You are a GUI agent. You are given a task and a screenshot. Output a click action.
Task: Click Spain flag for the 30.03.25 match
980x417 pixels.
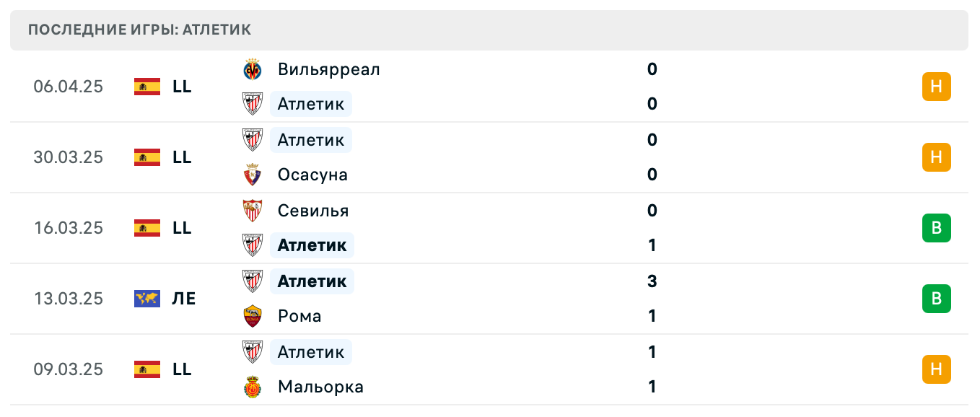click(147, 157)
